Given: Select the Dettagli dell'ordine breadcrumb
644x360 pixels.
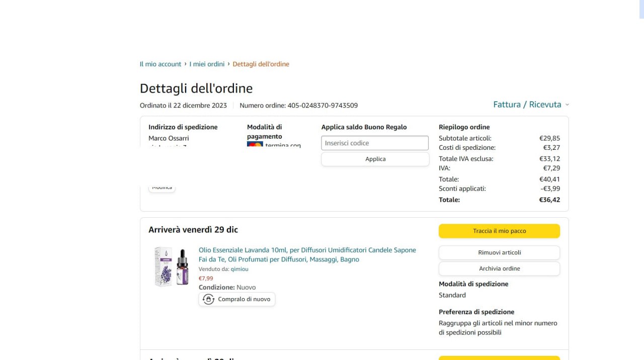Looking at the screenshot, I should pyautogui.click(x=261, y=64).
